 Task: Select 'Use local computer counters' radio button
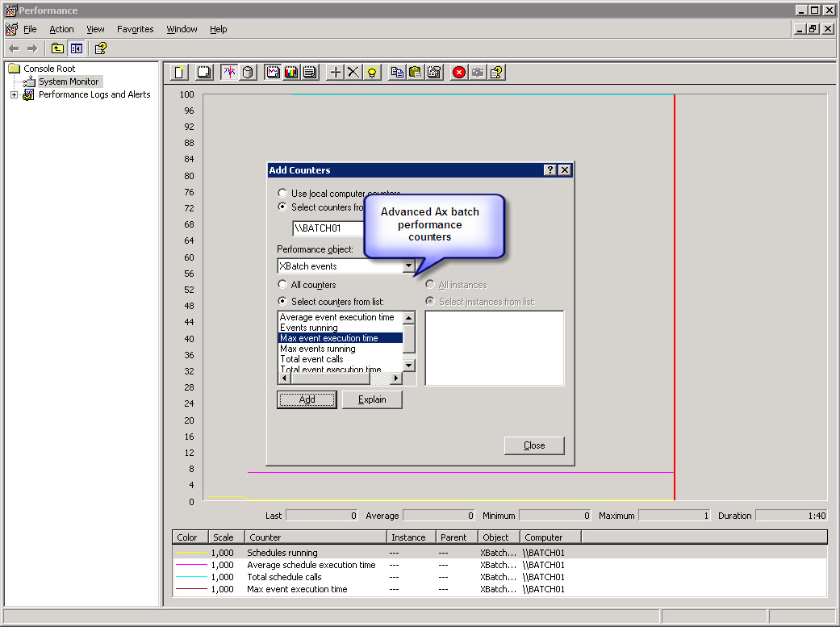[x=282, y=194]
